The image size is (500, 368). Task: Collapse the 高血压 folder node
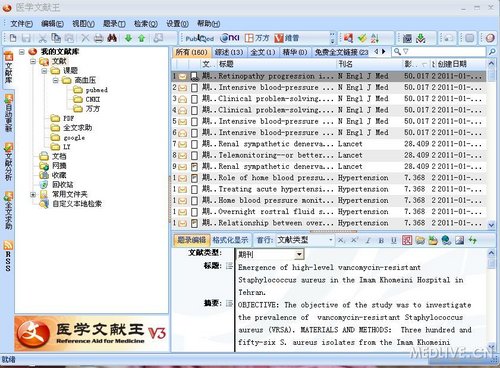click(56, 80)
